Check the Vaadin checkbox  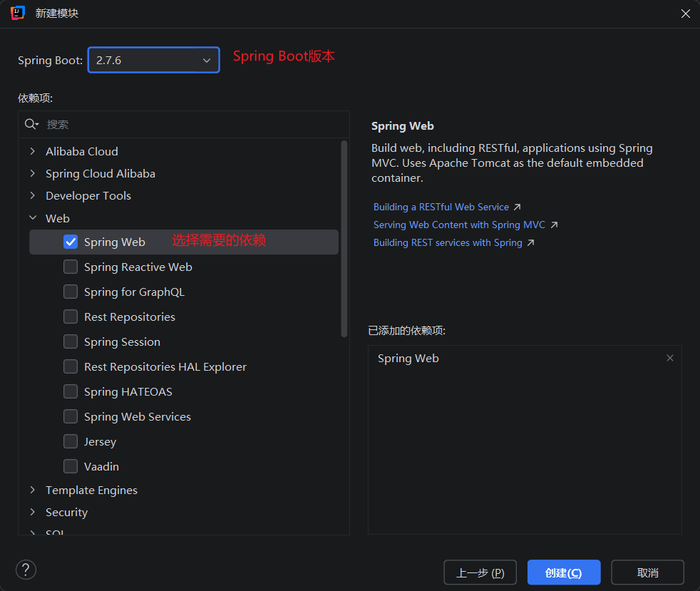point(71,467)
